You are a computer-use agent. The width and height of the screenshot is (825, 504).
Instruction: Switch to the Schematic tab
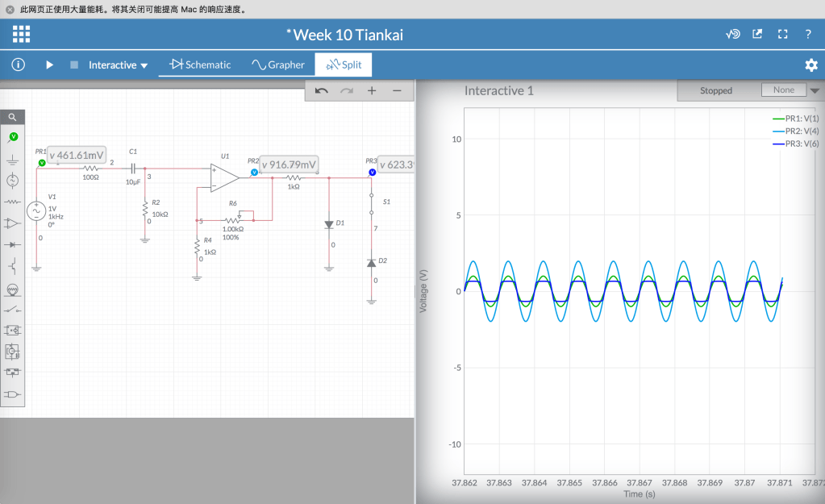pos(200,65)
